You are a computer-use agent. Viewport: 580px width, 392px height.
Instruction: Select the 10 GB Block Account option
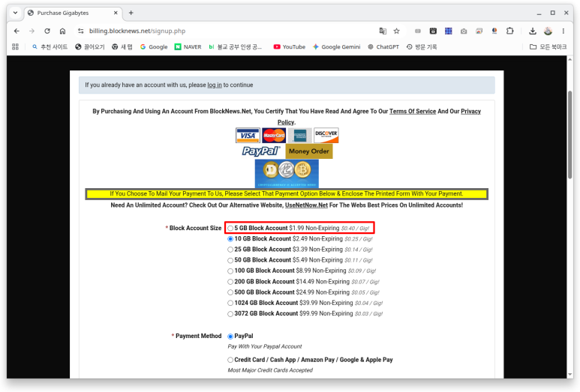[x=230, y=239]
